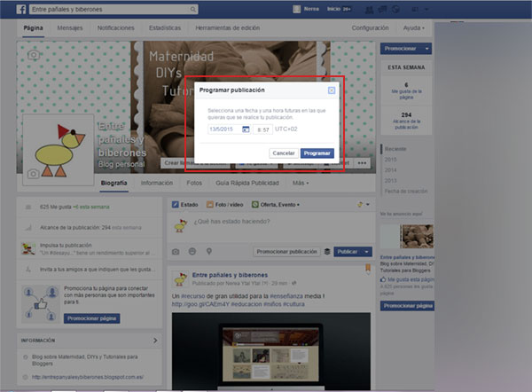Switch to the Página tab
532x392 pixels.
[x=34, y=27]
